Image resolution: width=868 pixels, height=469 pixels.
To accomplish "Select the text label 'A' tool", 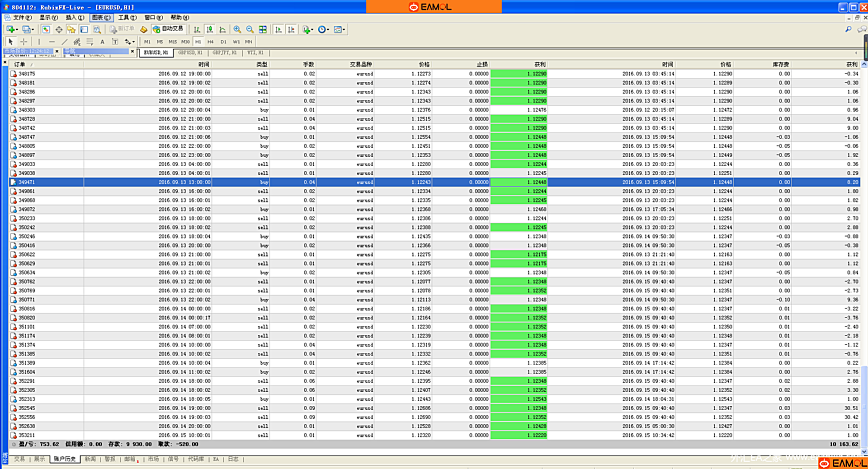I will tap(102, 42).
